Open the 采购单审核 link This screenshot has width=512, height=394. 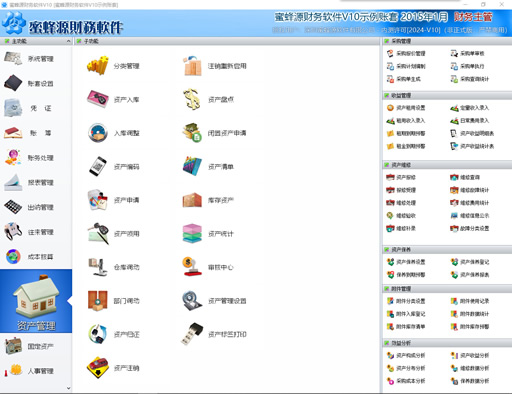[468, 53]
